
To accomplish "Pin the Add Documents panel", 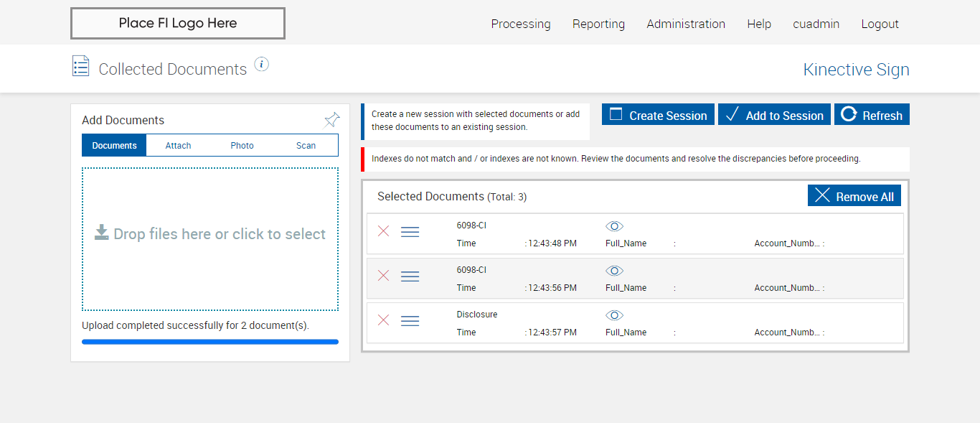I will tap(332, 120).
